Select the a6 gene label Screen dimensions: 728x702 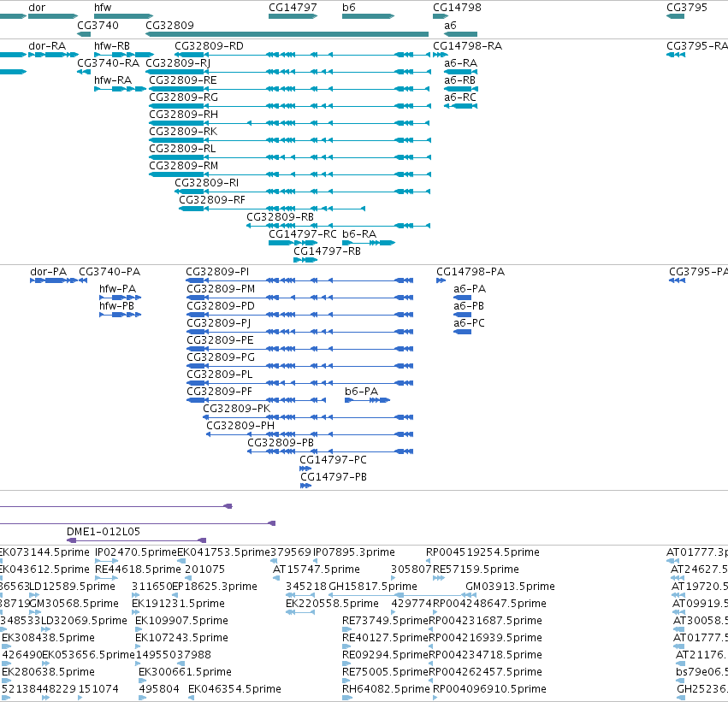[450, 26]
